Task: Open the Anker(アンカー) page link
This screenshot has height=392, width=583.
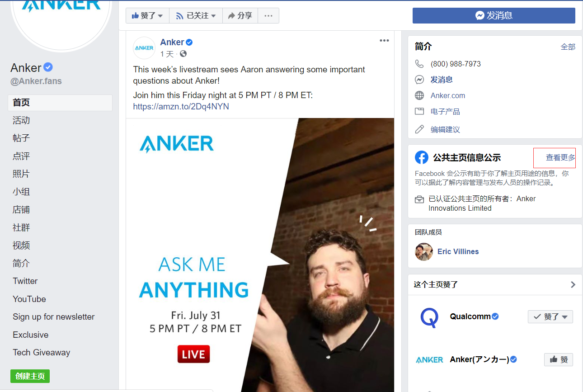Action: pos(480,359)
